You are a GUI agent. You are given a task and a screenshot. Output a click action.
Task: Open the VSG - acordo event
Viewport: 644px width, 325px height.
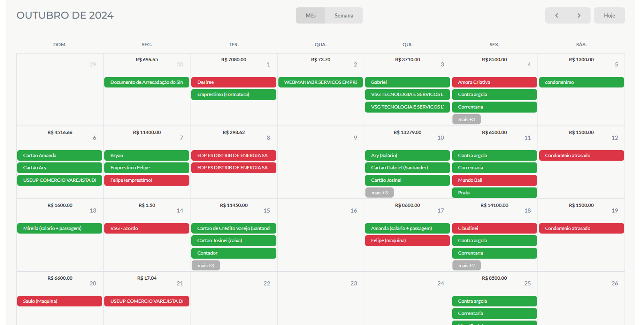[147, 228]
